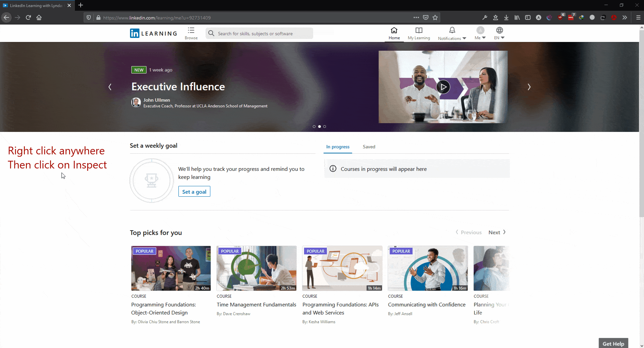This screenshot has height=348, width=644.
Task: Select the first carousel dot indicator
Action: (314, 127)
